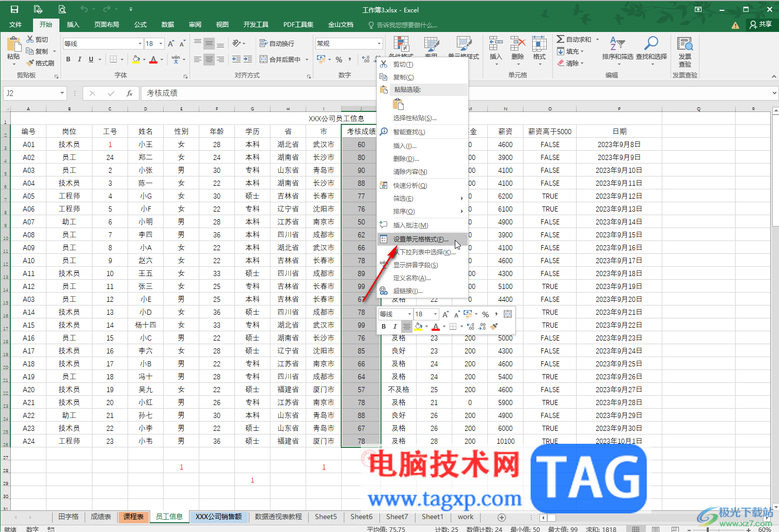This screenshot has width=779, height=532.
Task: Toggle bold in the mini toolbar
Action: point(384,326)
